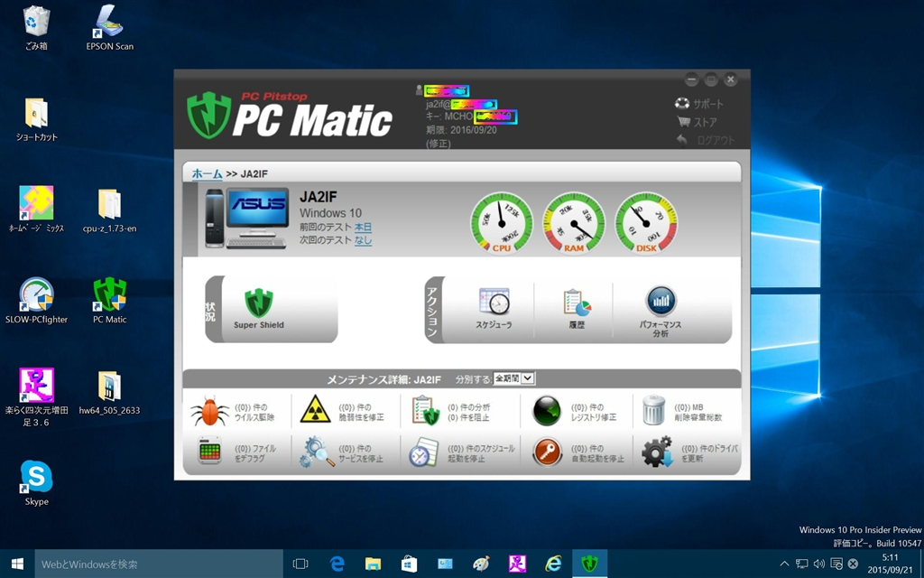Click the PC Matic taskbar button
The height and width of the screenshot is (578, 924).
[x=589, y=564]
